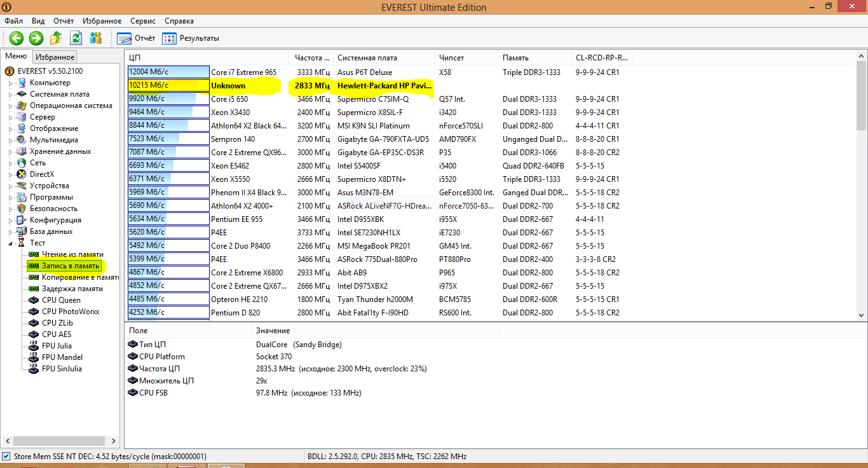Expand the Мультимедиа node arrow
This screenshot has height=468, width=868.
10,141
